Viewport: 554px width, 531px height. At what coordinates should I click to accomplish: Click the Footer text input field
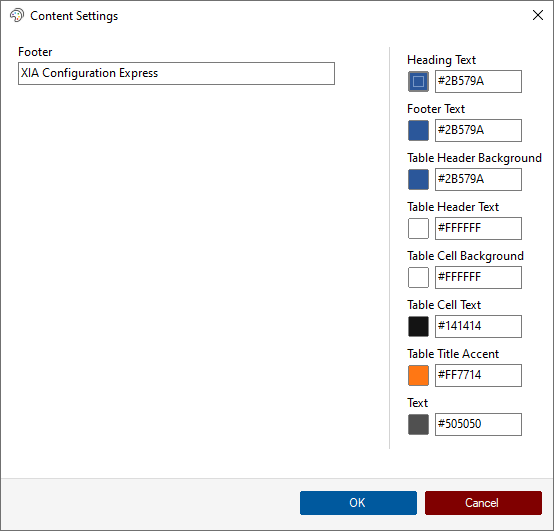pyautogui.click(x=176, y=73)
